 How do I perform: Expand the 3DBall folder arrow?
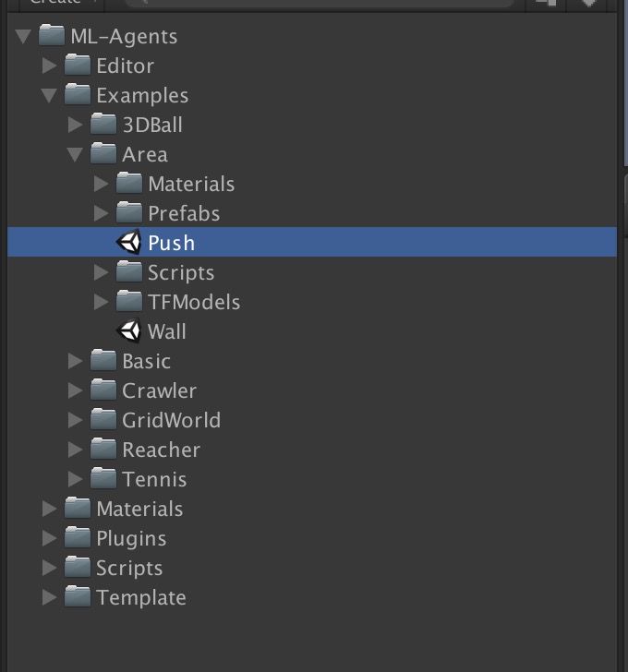(76, 125)
